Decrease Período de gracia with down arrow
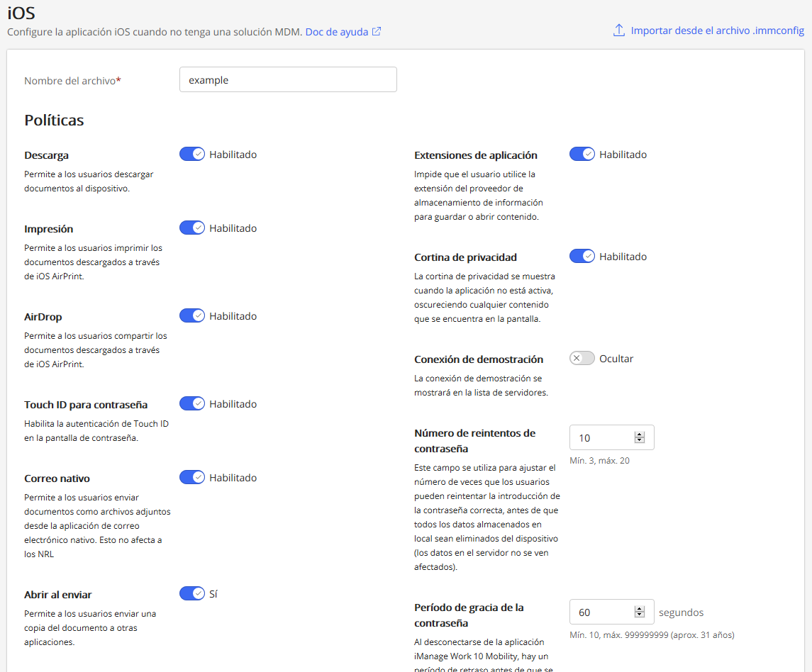Viewport: 812px width, 672px height. pyautogui.click(x=640, y=615)
